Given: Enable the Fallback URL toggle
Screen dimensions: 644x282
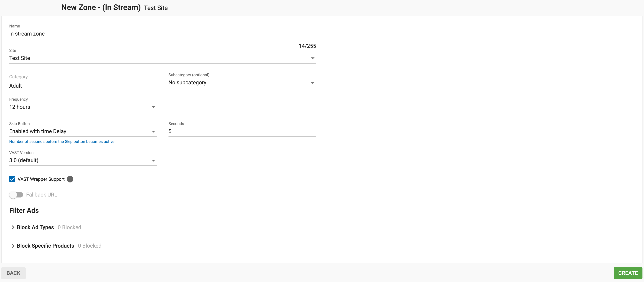Looking at the screenshot, I should [16, 195].
